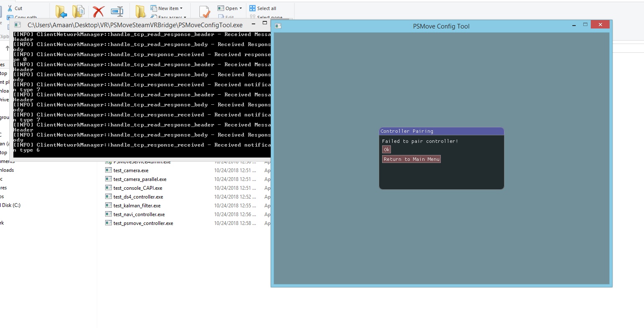Click Return to Main Menu
The width and height of the screenshot is (644, 328).
pos(411,159)
